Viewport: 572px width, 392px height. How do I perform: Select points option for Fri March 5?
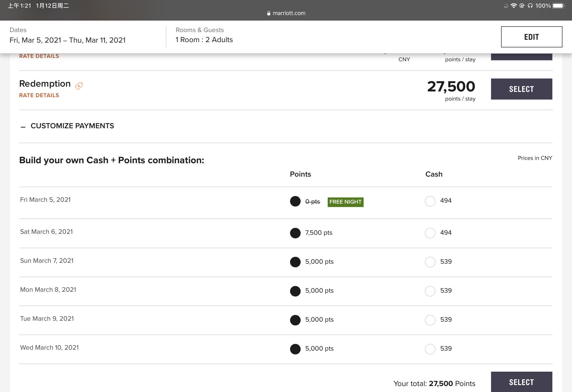point(295,201)
